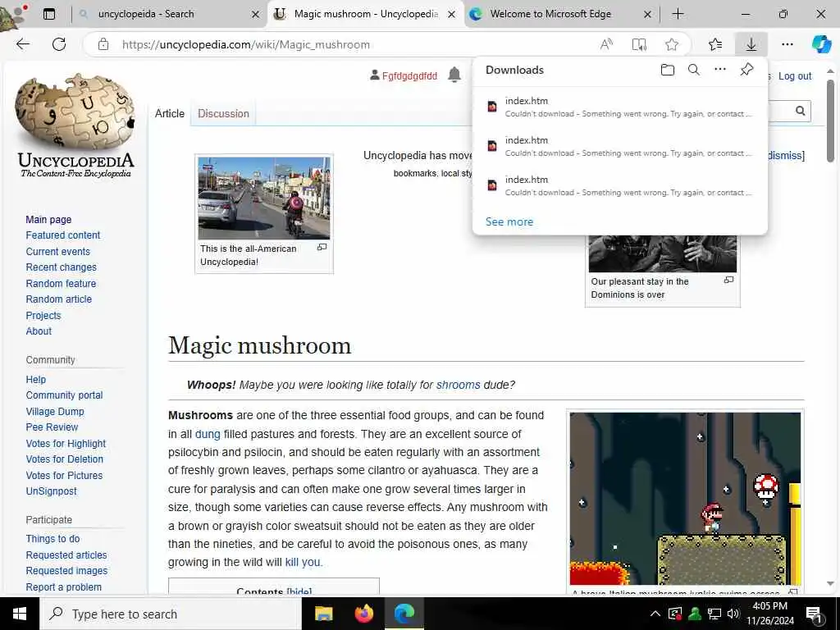Launch the Copilot sidebar icon
This screenshot has width=840, height=630.
(821, 44)
